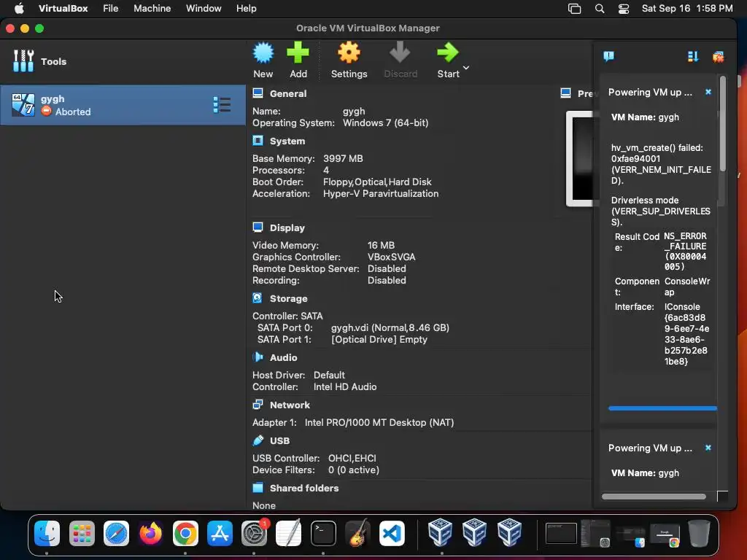The height and width of the screenshot is (560, 747).
Task: Click the [Optical Drive] Empty entry
Action: (379, 340)
